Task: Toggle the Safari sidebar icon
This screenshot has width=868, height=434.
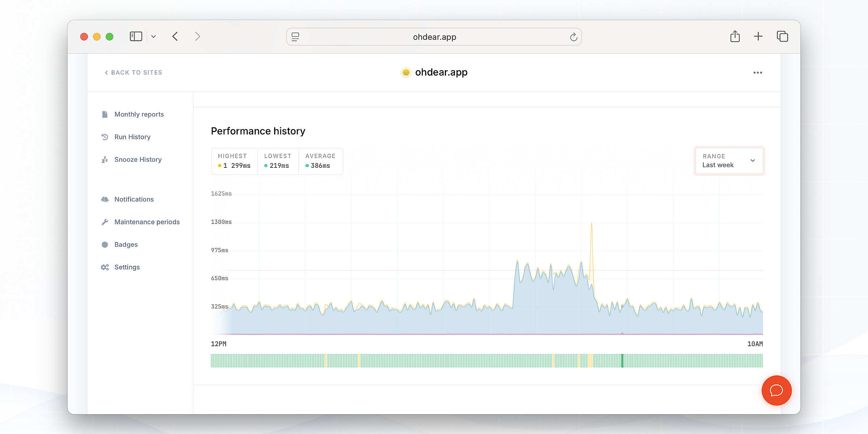Action: click(136, 37)
